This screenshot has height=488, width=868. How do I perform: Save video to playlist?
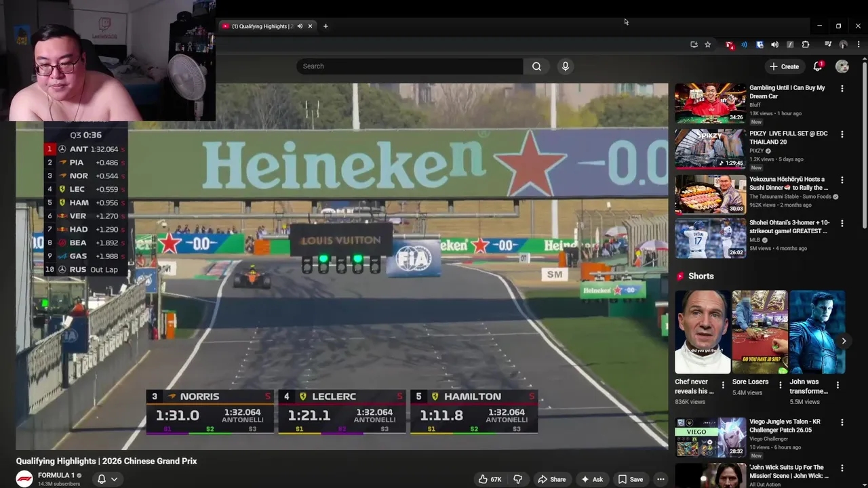(630, 479)
